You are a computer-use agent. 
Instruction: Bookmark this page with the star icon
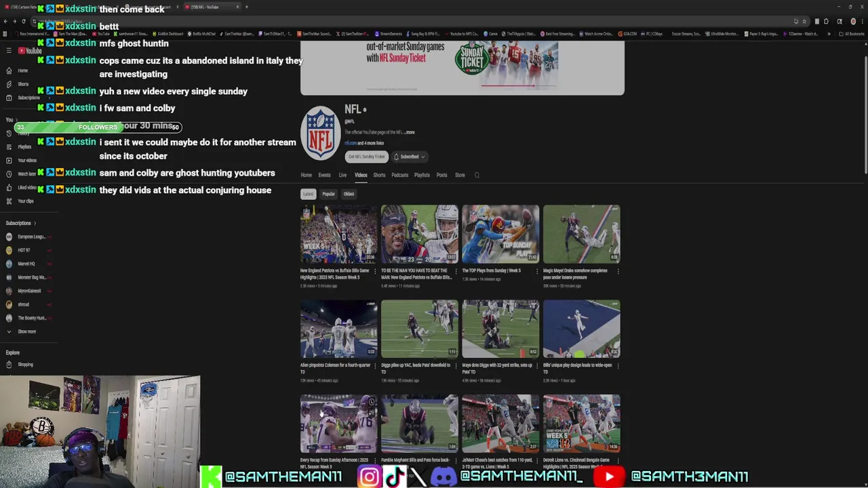(x=804, y=22)
